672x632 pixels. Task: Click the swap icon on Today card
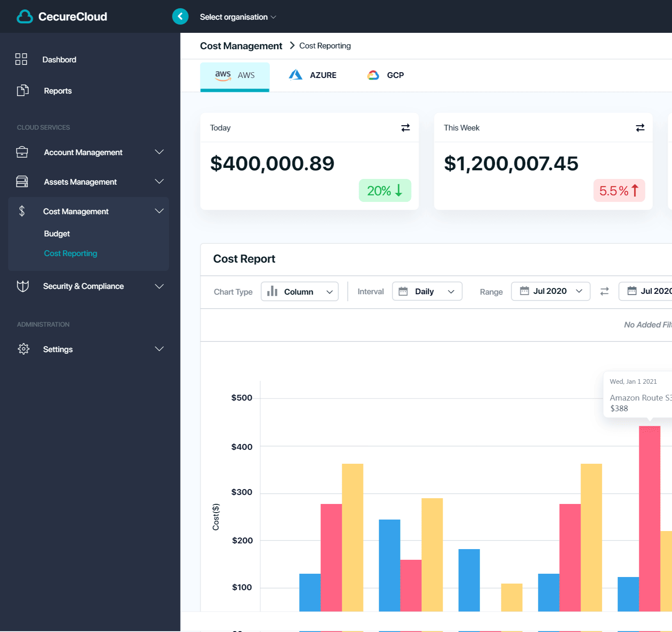405,128
